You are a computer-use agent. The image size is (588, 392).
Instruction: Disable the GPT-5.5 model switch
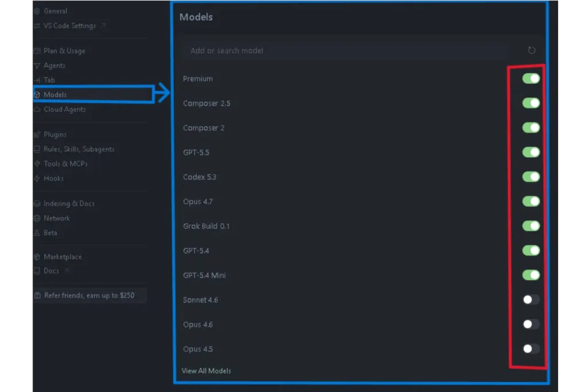[531, 152]
